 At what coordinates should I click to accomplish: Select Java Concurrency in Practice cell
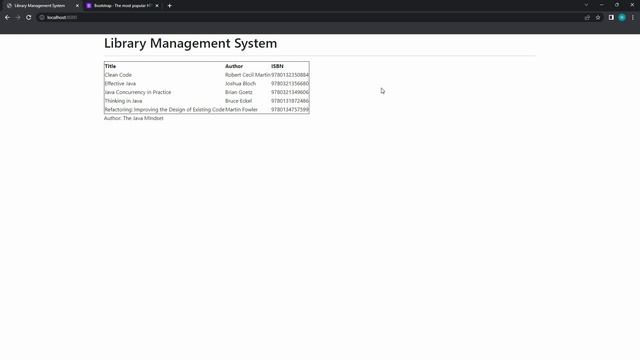(138, 92)
